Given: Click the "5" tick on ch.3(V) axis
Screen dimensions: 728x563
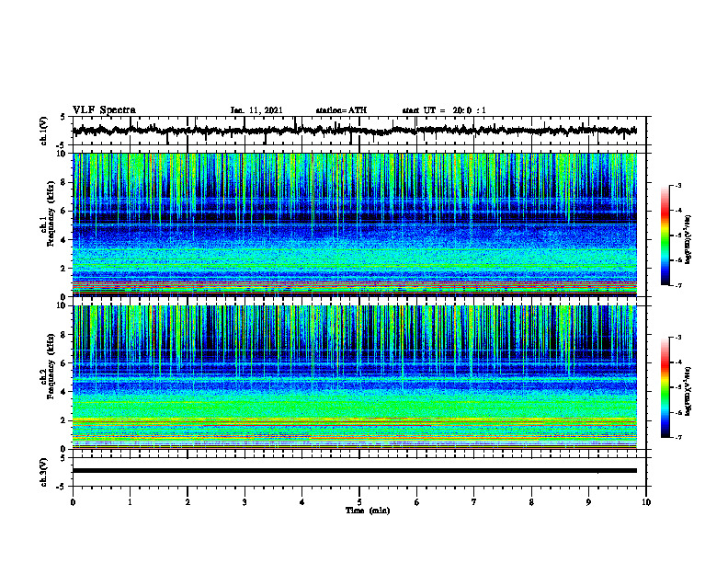Looking at the screenshot, I should (63, 458).
